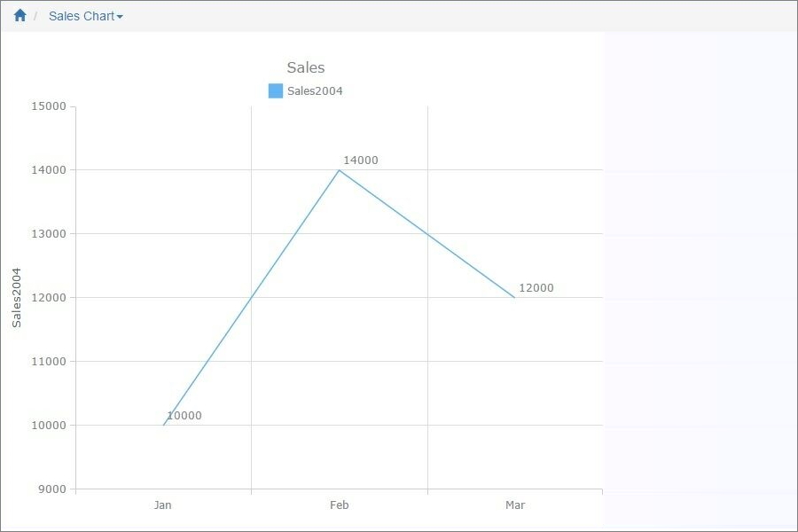
Task: Click the chart title Sales
Action: tap(305, 67)
